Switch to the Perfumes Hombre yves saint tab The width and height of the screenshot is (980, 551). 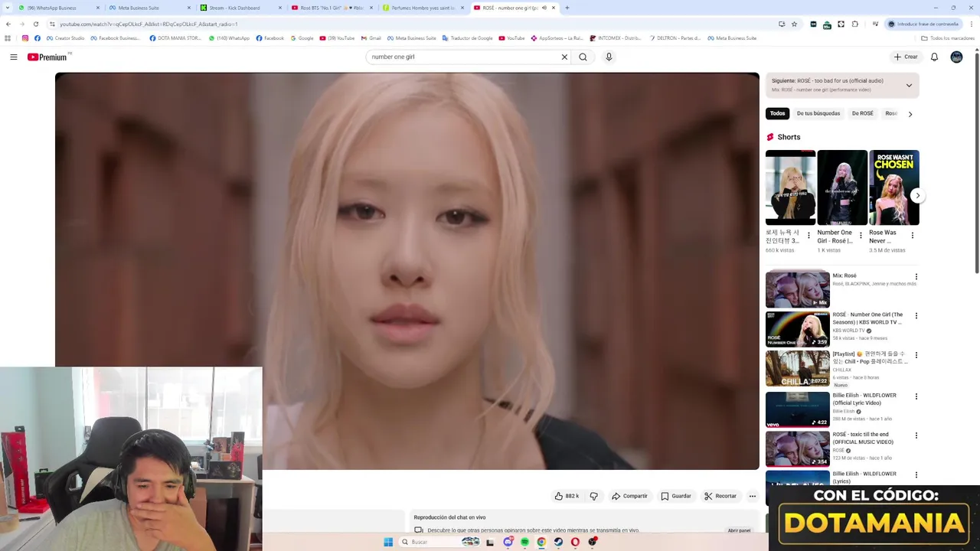coord(423,8)
